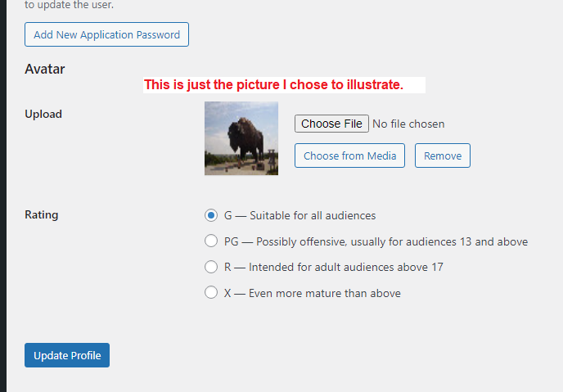
Task: Select the G rating radio circle
Action: point(210,215)
